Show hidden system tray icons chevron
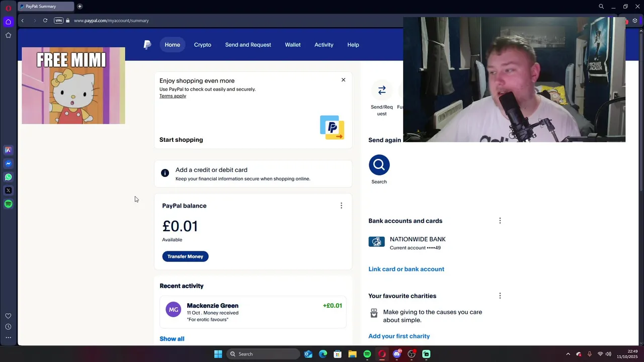 [x=568, y=354]
